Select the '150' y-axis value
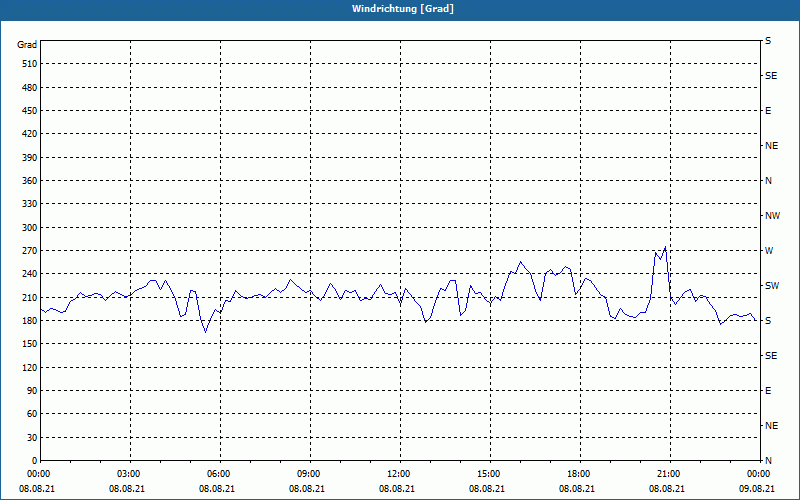 tap(30, 344)
